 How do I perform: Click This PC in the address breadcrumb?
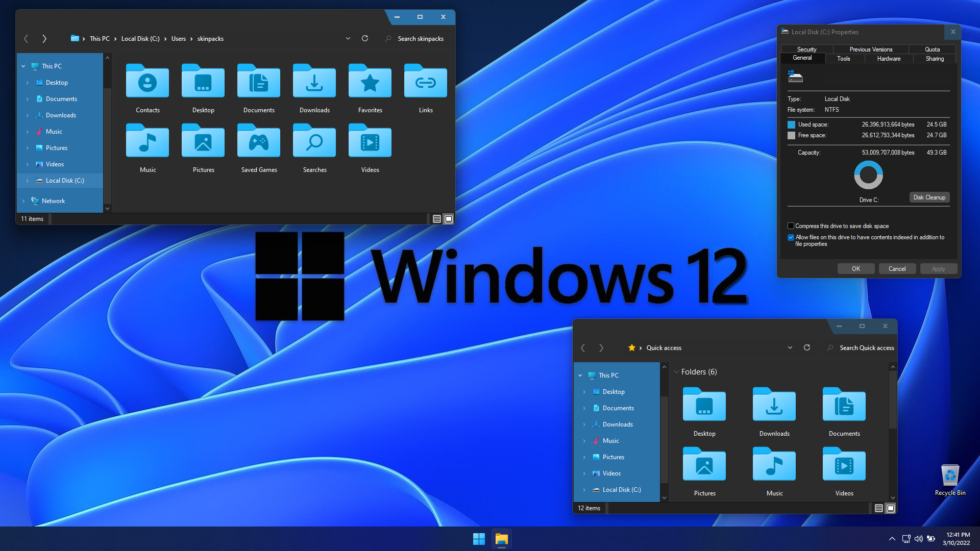click(x=100, y=39)
